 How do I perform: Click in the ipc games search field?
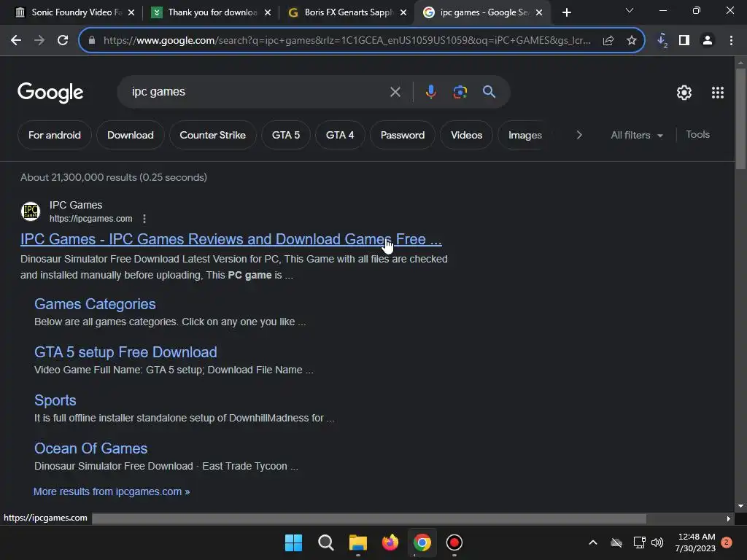click(x=258, y=92)
